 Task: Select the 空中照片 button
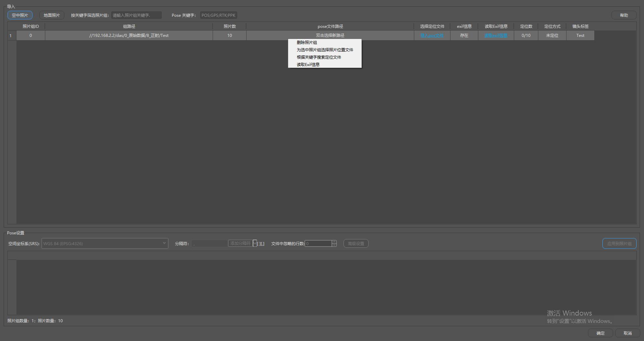click(20, 15)
